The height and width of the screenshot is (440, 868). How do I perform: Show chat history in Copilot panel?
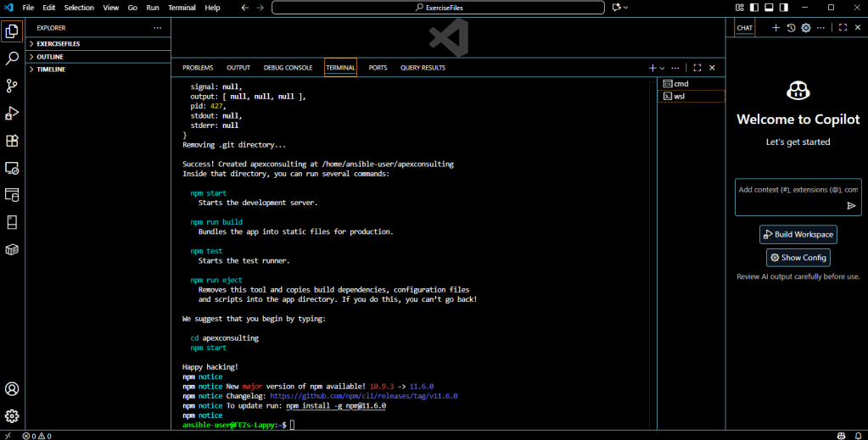coord(791,28)
